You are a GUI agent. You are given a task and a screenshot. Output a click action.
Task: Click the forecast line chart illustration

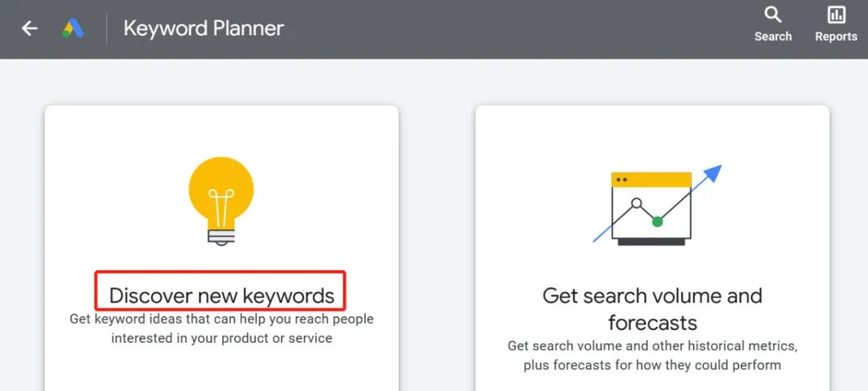coord(652,206)
